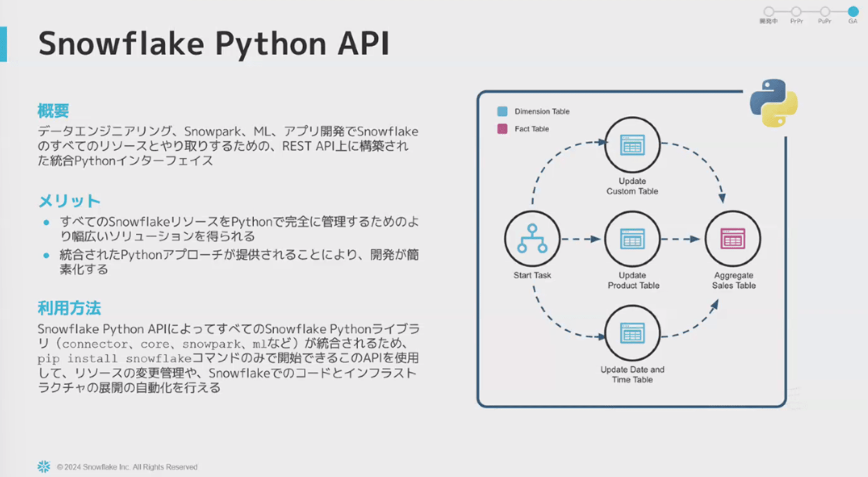Click the PuPr label in the status tracker
868x477 pixels.
click(x=825, y=21)
